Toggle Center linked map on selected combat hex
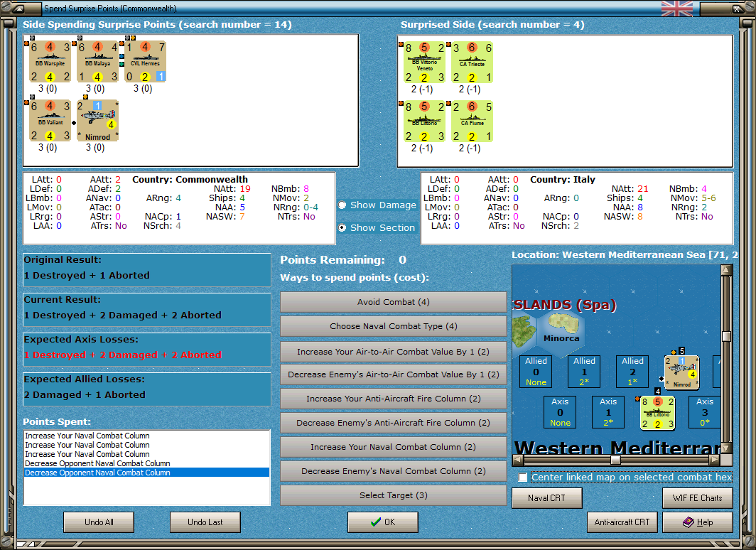This screenshot has height=550, width=756. pyautogui.click(x=523, y=478)
